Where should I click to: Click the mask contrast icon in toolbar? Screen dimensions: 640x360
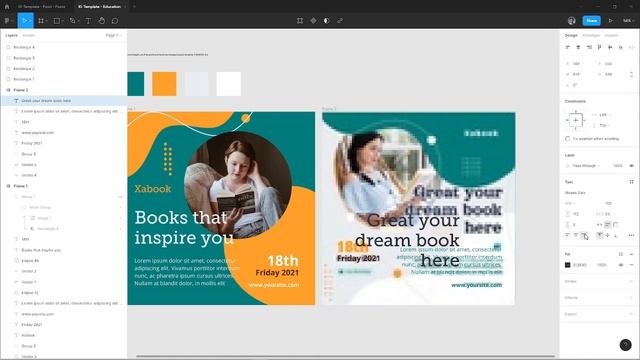pos(327,20)
